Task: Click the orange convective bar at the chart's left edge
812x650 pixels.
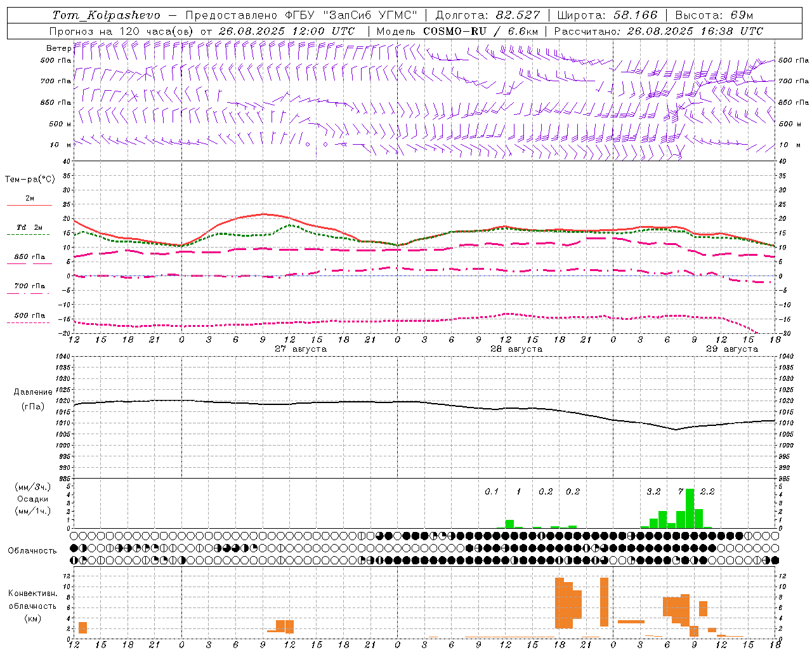Action: (82, 628)
